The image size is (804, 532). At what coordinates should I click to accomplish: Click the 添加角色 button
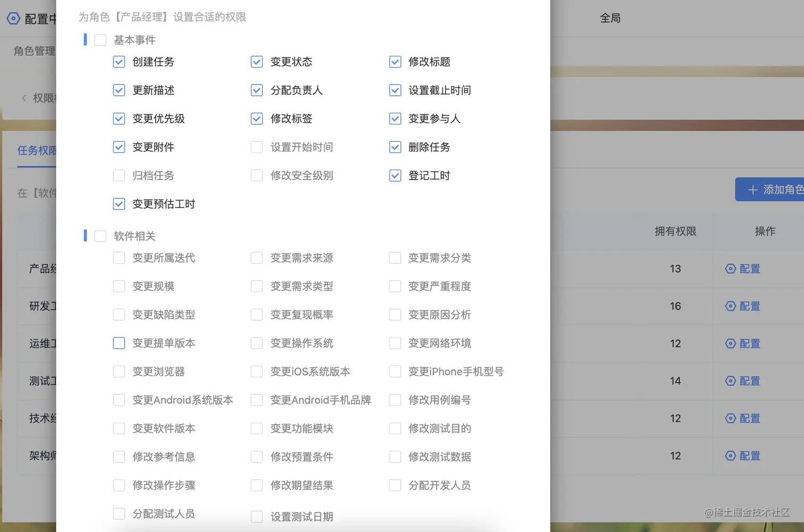coord(769,190)
